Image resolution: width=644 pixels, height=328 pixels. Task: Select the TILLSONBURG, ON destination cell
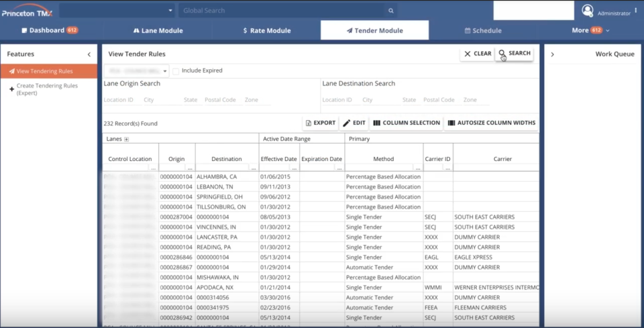[227, 207]
